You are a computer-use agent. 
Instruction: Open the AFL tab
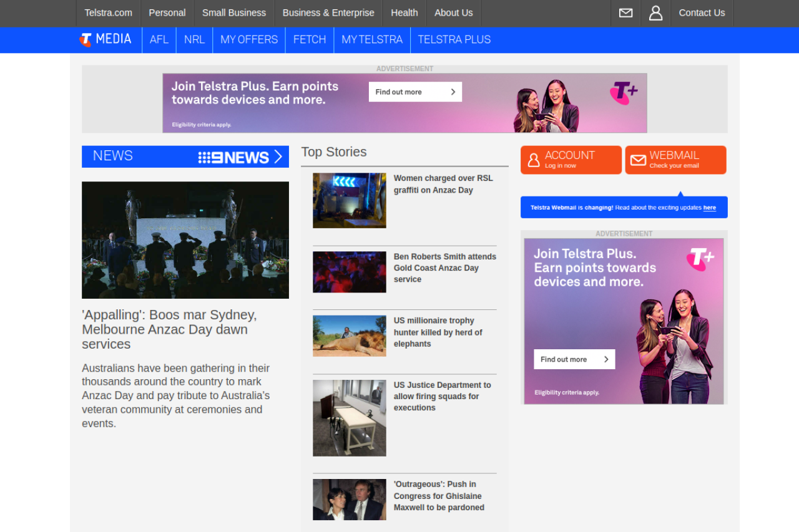(x=159, y=40)
